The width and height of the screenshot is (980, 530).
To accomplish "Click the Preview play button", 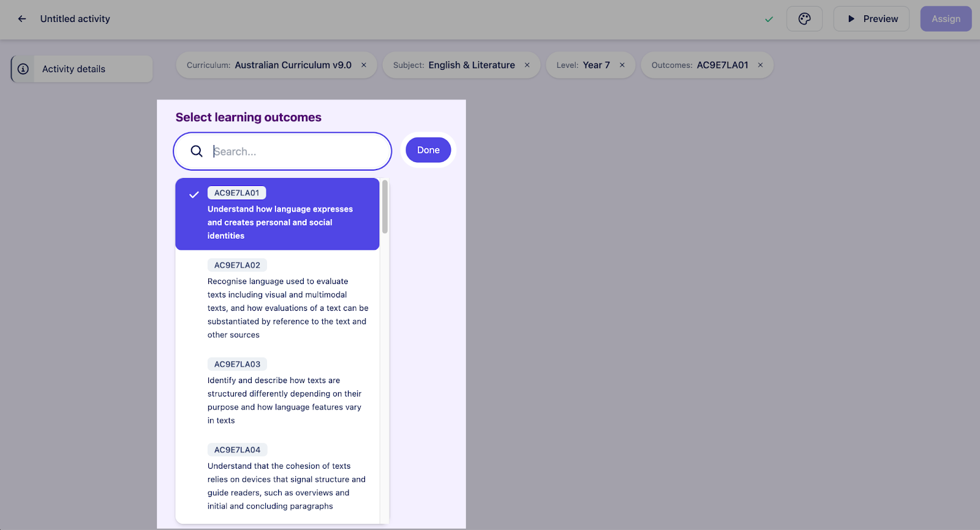I will (x=872, y=19).
